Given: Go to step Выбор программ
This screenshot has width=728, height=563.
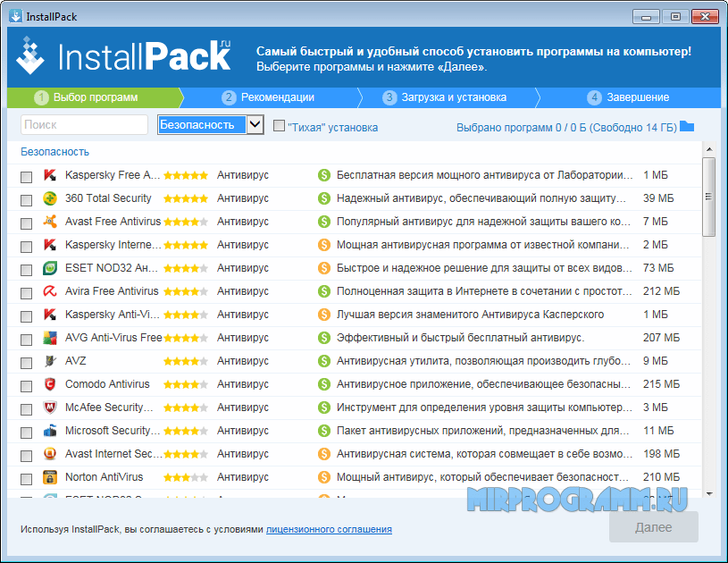Looking at the screenshot, I should (x=95, y=97).
